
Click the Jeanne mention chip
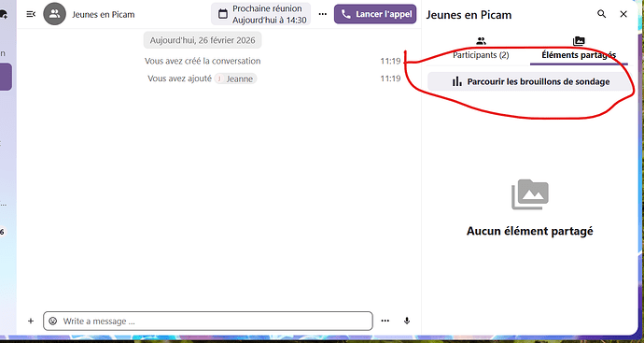pyautogui.click(x=235, y=79)
